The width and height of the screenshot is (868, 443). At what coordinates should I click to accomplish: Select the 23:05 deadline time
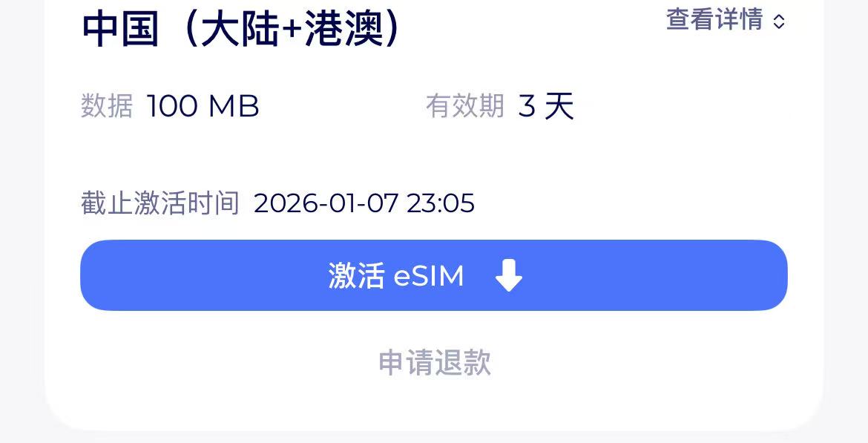(441, 203)
